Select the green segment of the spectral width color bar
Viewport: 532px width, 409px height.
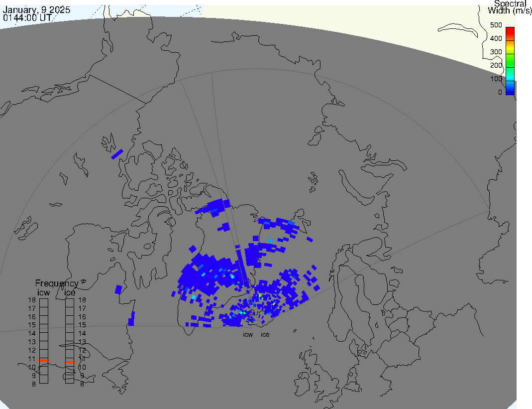[510, 61]
